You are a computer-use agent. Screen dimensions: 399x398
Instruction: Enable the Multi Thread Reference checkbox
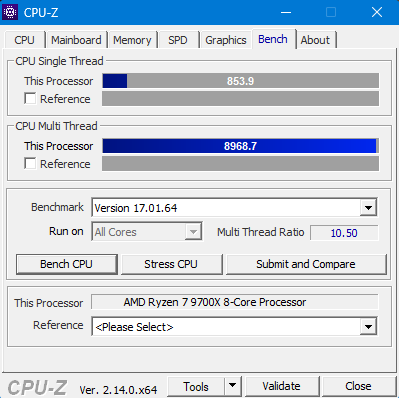pyautogui.click(x=30, y=164)
